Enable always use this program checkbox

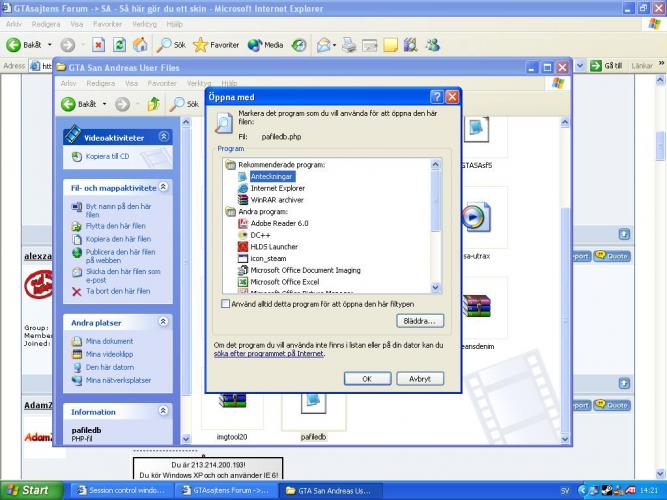pyautogui.click(x=225, y=303)
